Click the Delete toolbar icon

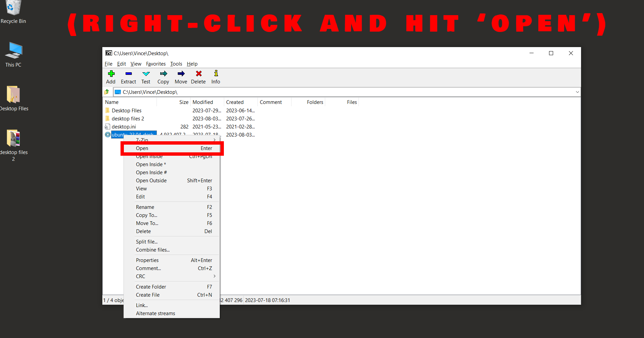click(x=198, y=77)
